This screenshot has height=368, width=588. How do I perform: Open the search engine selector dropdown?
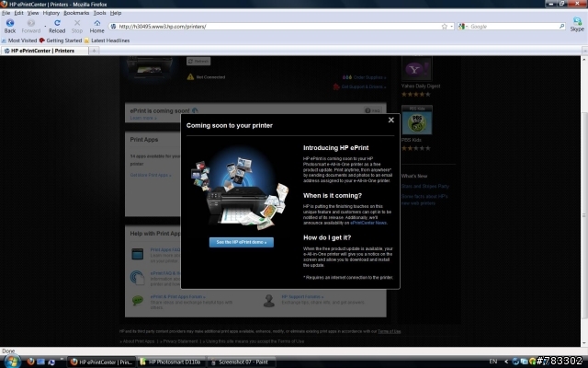pyautogui.click(x=463, y=27)
